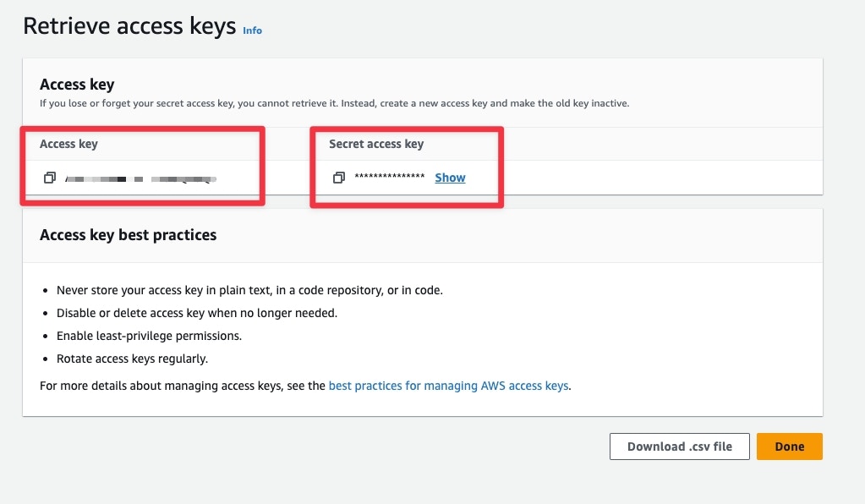865x504 pixels.
Task: Open the Info link beside the title
Action: 252,30
